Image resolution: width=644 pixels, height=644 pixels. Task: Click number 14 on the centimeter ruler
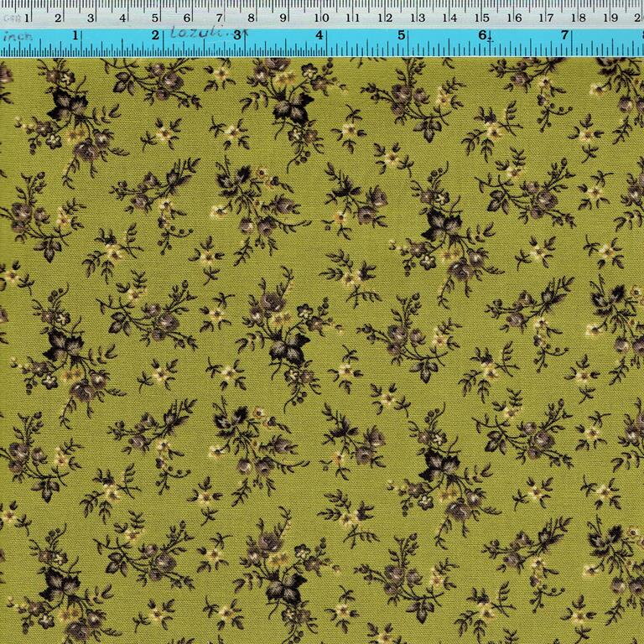[449, 18]
